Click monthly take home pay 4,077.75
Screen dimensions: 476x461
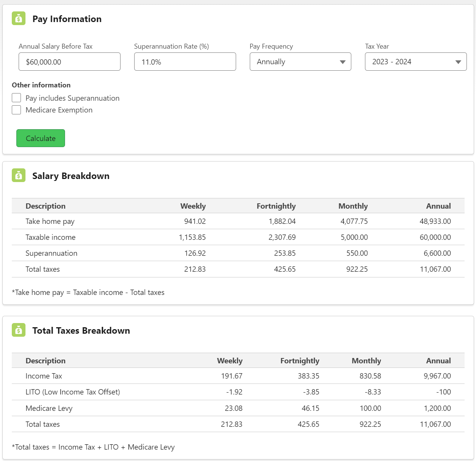coord(354,221)
